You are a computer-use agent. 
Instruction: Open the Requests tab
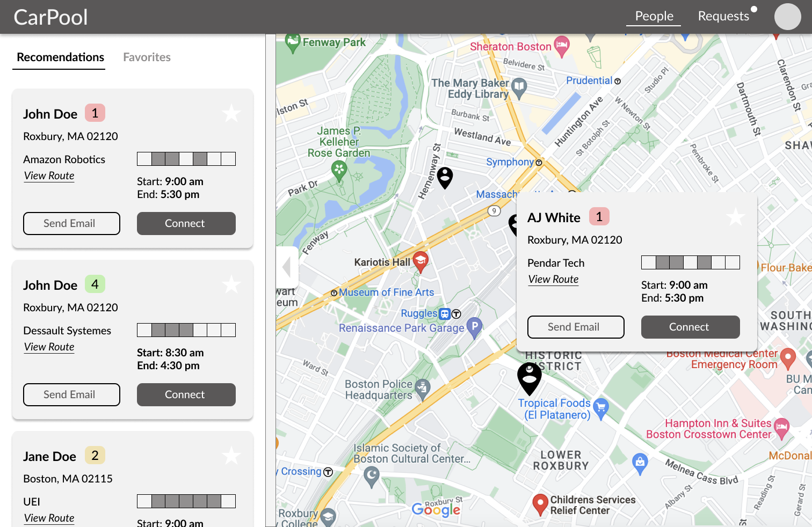[x=723, y=16]
